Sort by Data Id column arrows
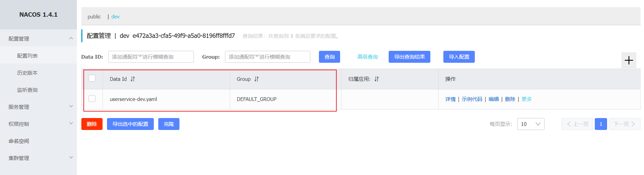This screenshot has height=175, width=644. [133, 79]
